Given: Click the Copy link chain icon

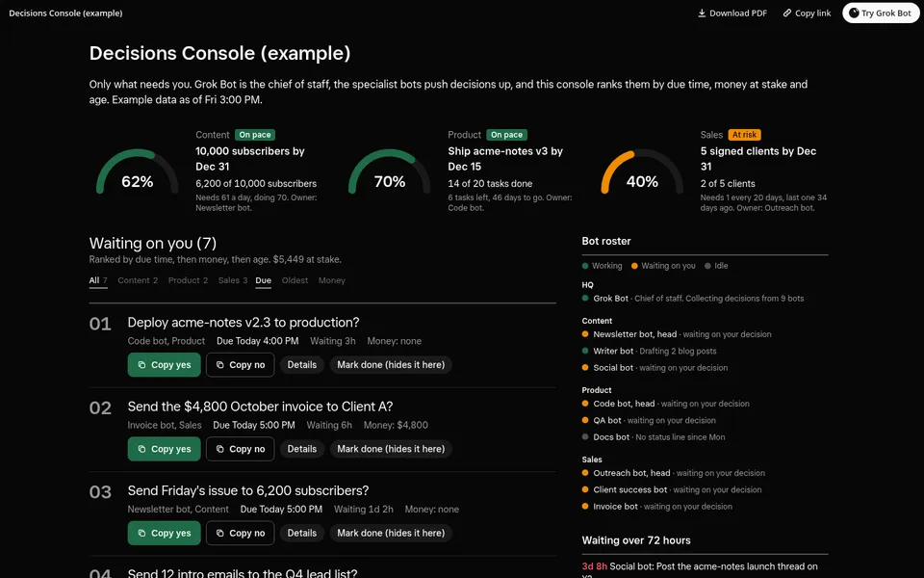Looking at the screenshot, I should [786, 13].
